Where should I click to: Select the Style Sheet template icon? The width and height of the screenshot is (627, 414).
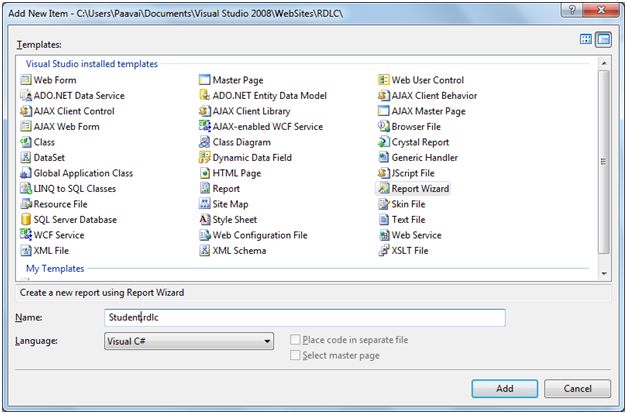tap(204, 220)
